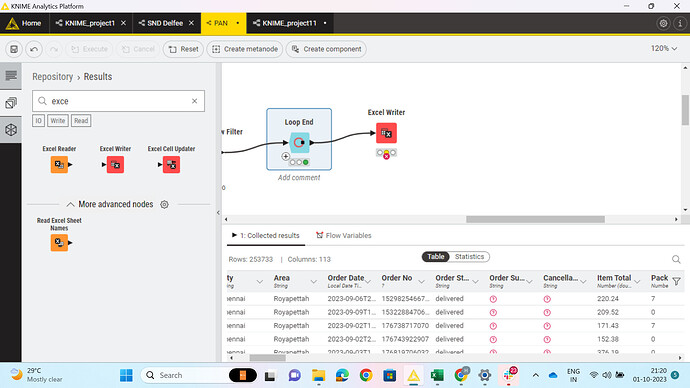The image size is (690, 388).
Task: Switch to Statistics view toggle
Action: click(x=469, y=256)
